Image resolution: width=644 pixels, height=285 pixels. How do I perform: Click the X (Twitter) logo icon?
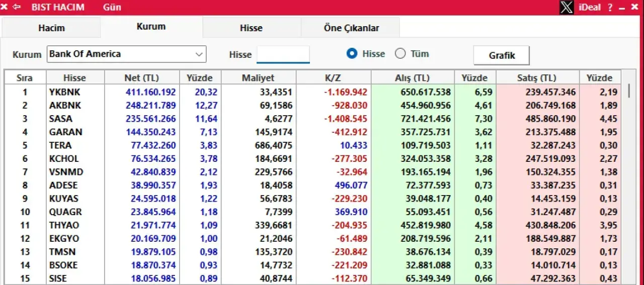567,8
